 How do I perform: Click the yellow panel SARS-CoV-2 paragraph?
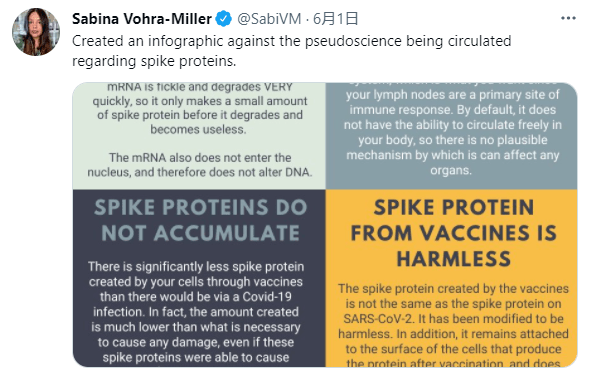pos(453,325)
